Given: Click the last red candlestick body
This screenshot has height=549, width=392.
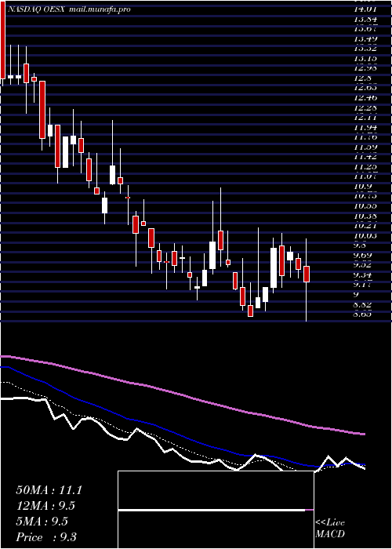Looking at the screenshot, I should coord(307,274).
